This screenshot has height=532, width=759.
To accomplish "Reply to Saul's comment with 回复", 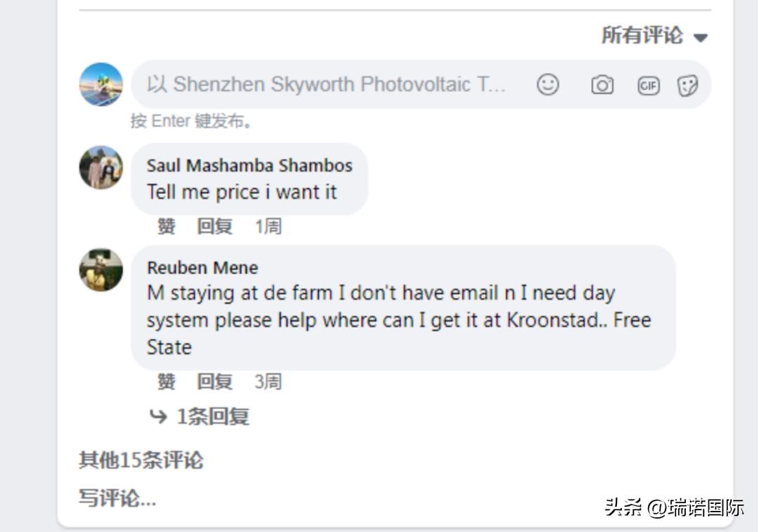I will 214,226.
